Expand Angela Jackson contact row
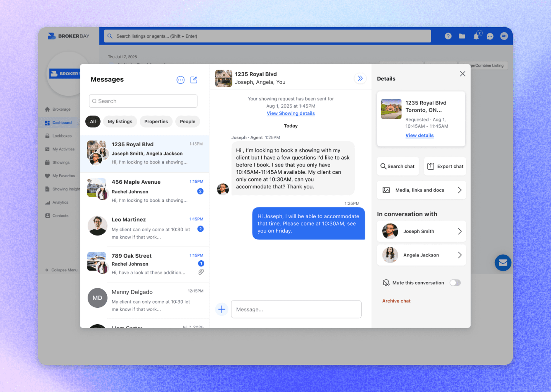Screen dimensions: 551x392 (x=421, y=255)
